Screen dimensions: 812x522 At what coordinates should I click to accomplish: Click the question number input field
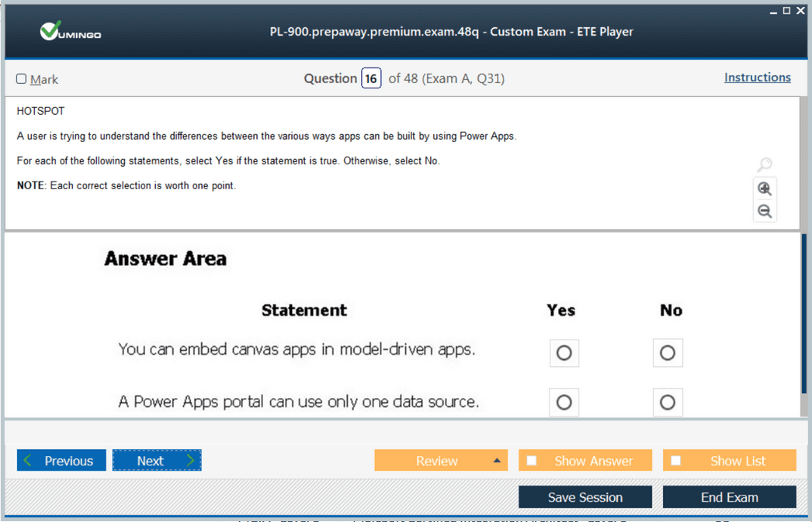click(371, 78)
